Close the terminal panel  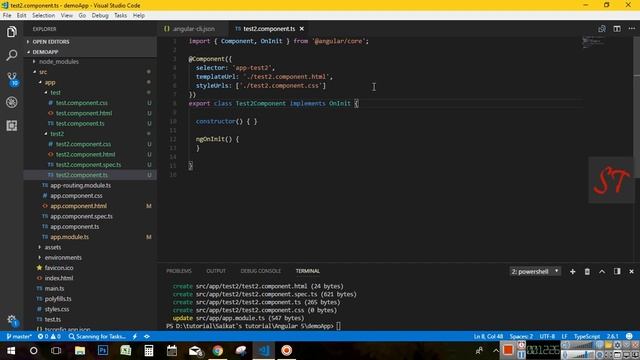coord(631,271)
